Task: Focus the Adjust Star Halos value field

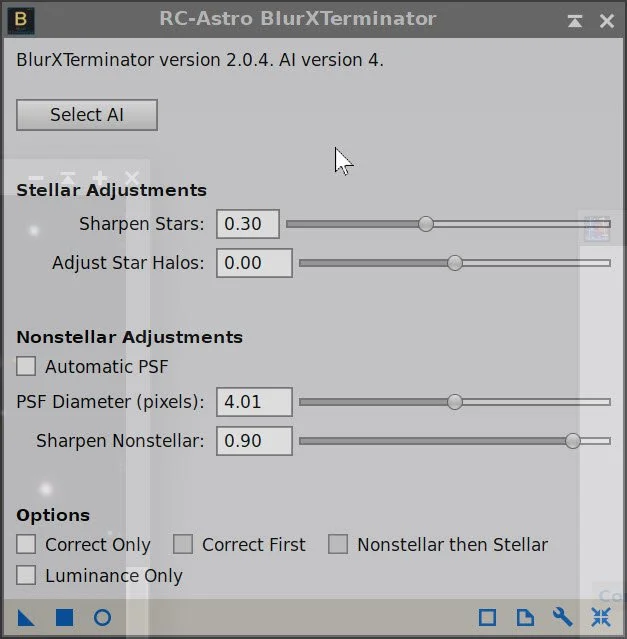Action: coord(254,263)
